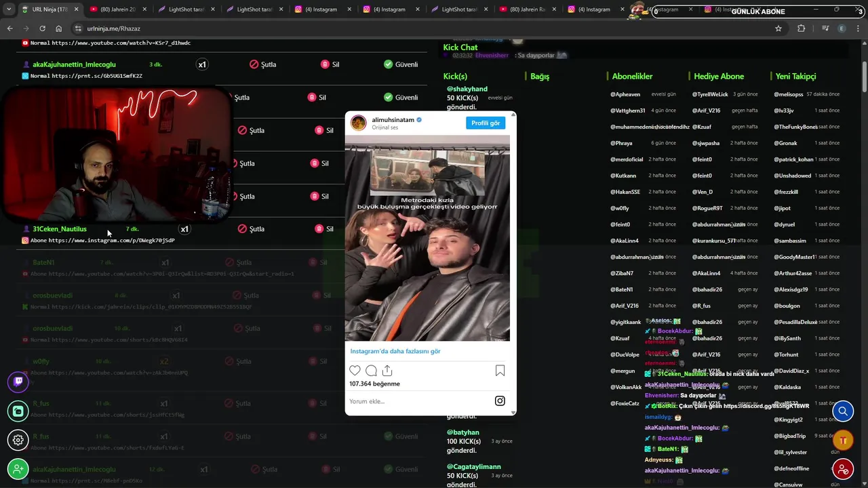Image resolution: width=868 pixels, height=488 pixels.
Task: Switch to first (80) Jahrein YouTube tab
Action: click(x=117, y=9)
